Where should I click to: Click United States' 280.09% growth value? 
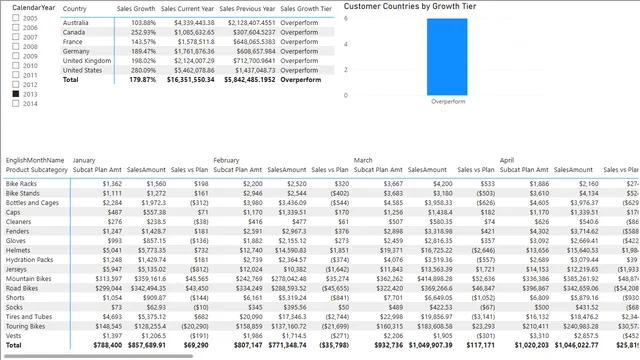tap(143, 70)
